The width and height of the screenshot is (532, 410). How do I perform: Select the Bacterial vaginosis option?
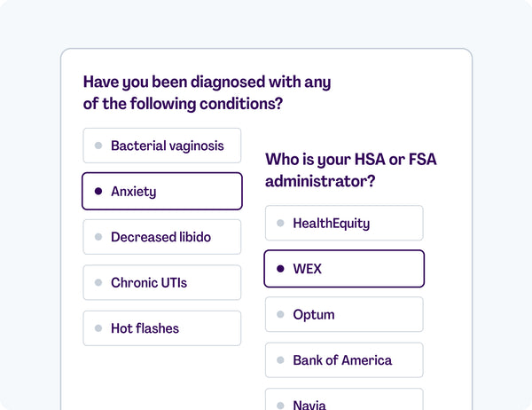[162, 146]
